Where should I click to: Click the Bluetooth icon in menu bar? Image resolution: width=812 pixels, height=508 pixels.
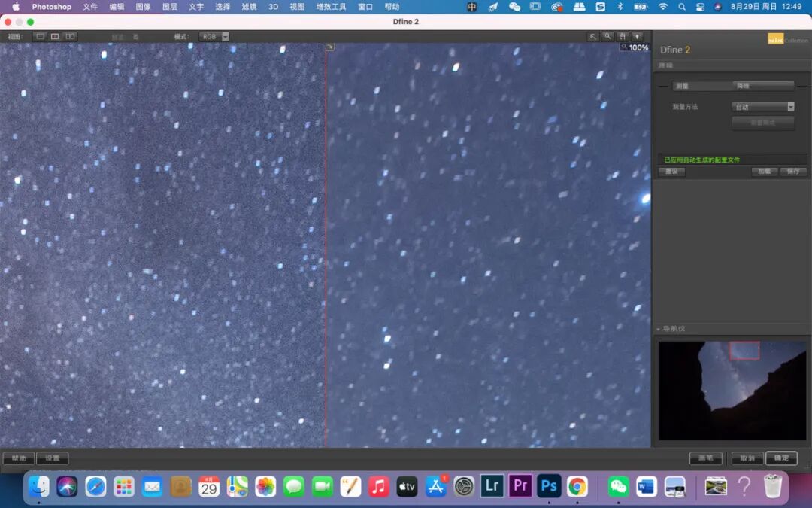point(620,7)
